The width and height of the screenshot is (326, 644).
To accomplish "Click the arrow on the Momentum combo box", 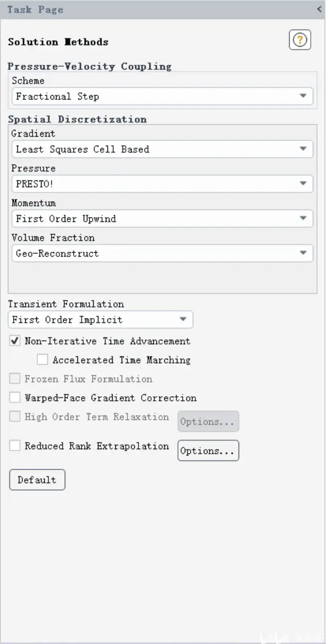I will coord(303,218).
